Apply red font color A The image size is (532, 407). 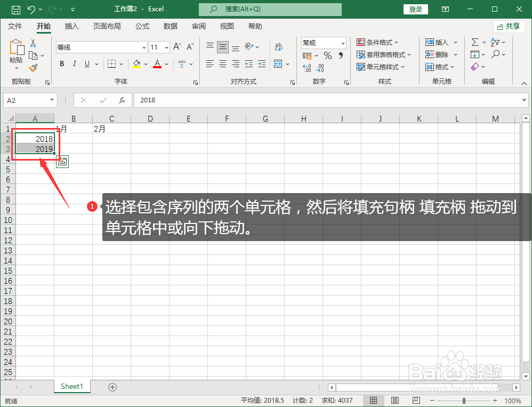[157, 64]
